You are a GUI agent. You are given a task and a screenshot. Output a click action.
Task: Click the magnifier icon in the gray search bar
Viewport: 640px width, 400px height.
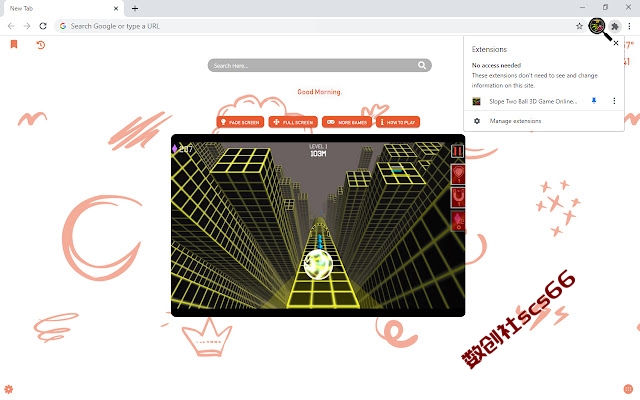[422, 65]
